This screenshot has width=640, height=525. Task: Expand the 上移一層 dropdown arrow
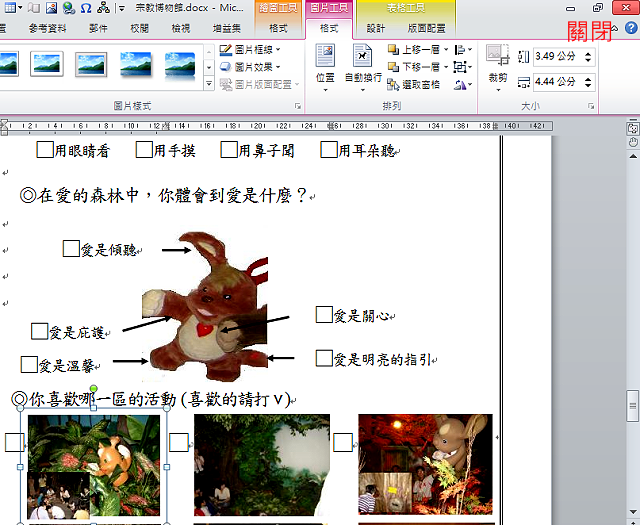tap(446, 50)
